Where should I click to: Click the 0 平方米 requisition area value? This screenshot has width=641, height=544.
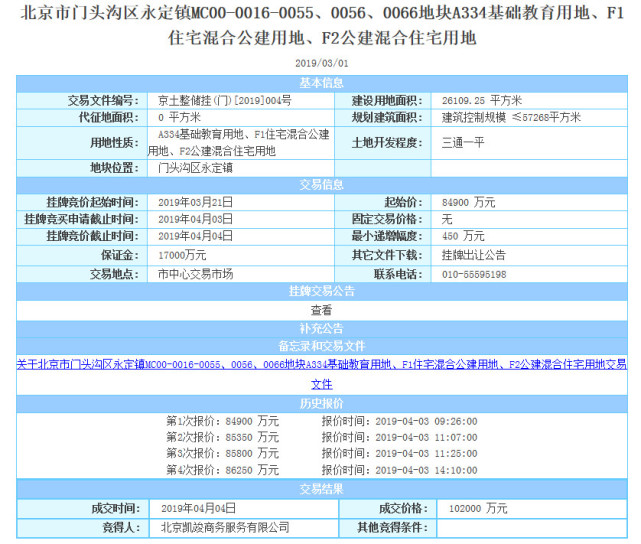pyautogui.click(x=179, y=118)
